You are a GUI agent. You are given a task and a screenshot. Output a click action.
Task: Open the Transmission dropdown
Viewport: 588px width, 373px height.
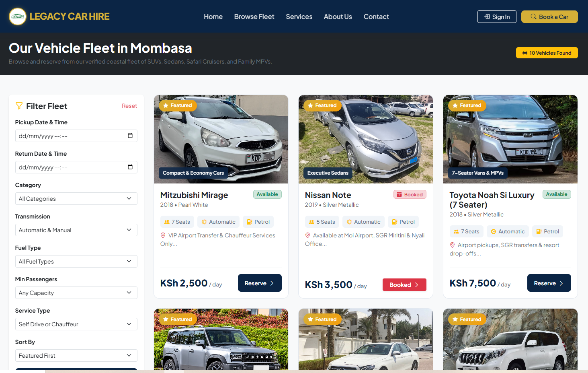tap(76, 230)
